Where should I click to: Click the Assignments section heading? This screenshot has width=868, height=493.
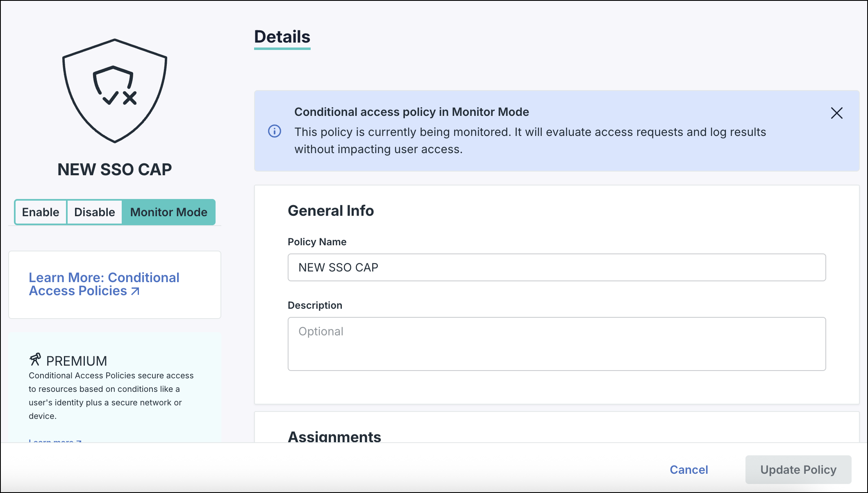pos(334,436)
